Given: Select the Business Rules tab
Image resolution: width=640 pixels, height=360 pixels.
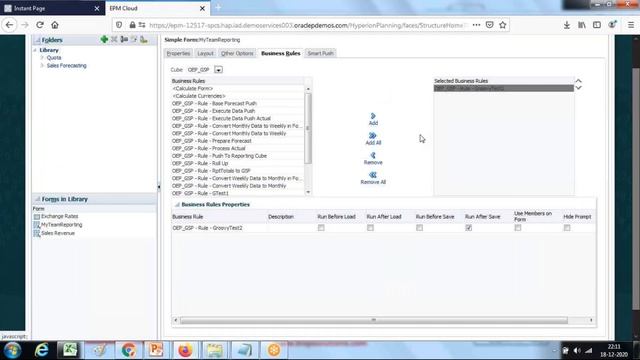Looking at the screenshot, I should pos(280,53).
